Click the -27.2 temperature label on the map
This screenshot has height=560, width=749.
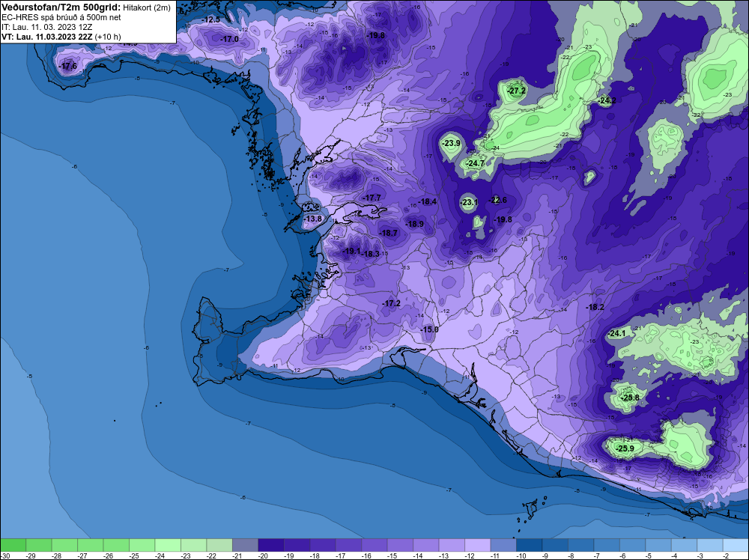pyautogui.click(x=516, y=91)
